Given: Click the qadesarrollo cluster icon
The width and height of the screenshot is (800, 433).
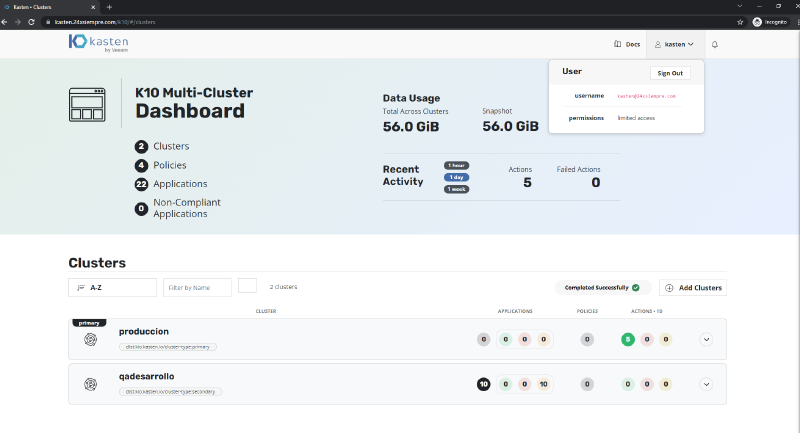Looking at the screenshot, I should pyautogui.click(x=90, y=384).
